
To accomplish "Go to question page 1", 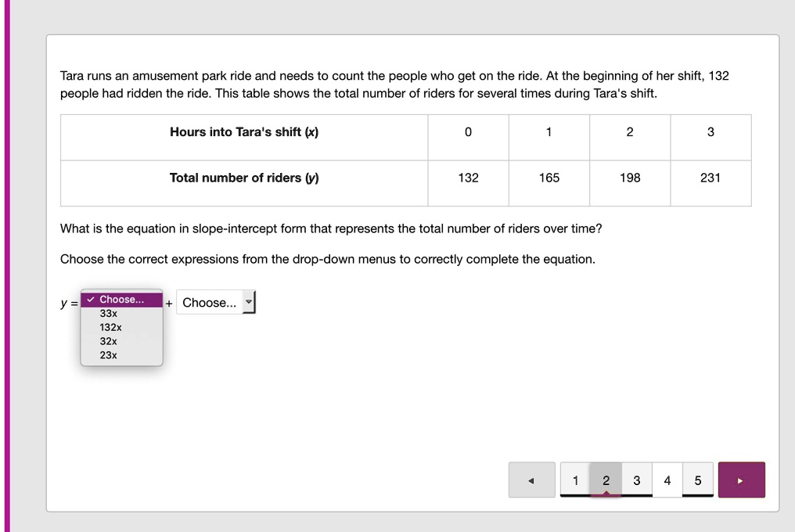I will pyautogui.click(x=575, y=480).
